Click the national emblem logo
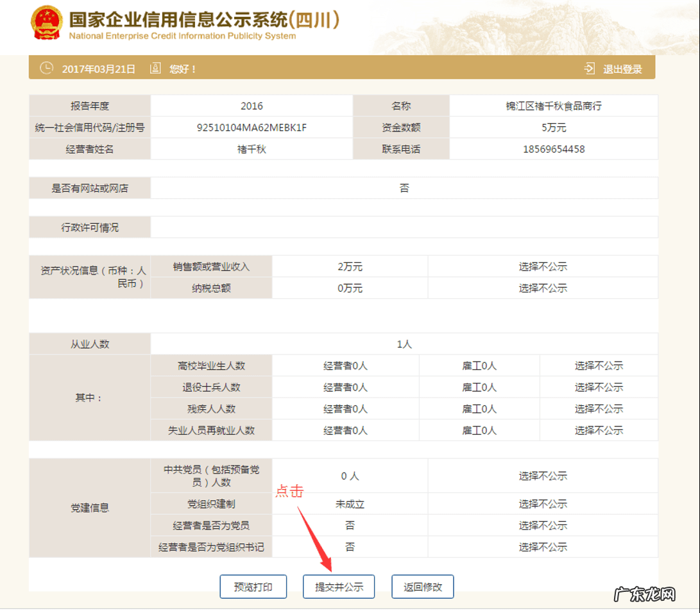This screenshot has width=700, height=613. pos(46,24)
